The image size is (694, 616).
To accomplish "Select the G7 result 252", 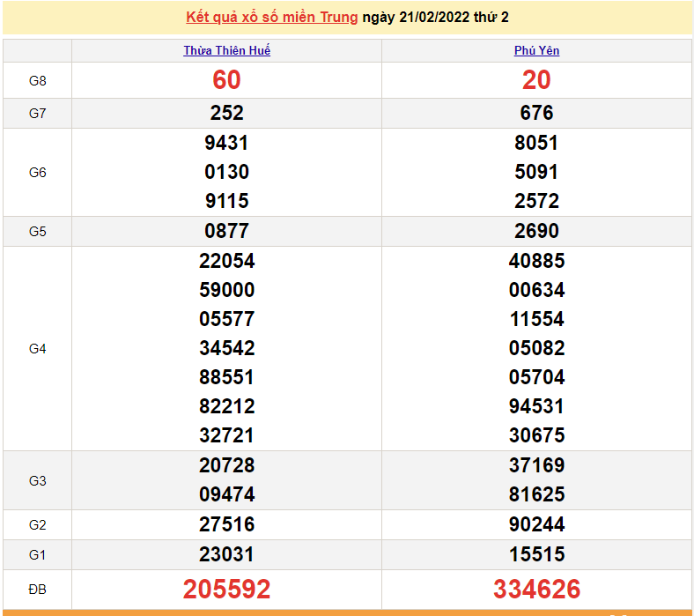I will 226,113.
